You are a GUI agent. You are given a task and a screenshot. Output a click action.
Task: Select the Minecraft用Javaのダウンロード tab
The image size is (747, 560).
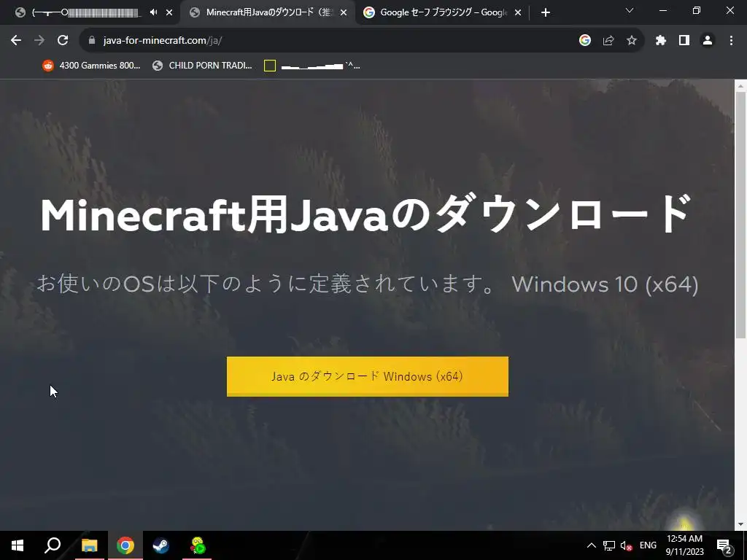tap(267, 13)
